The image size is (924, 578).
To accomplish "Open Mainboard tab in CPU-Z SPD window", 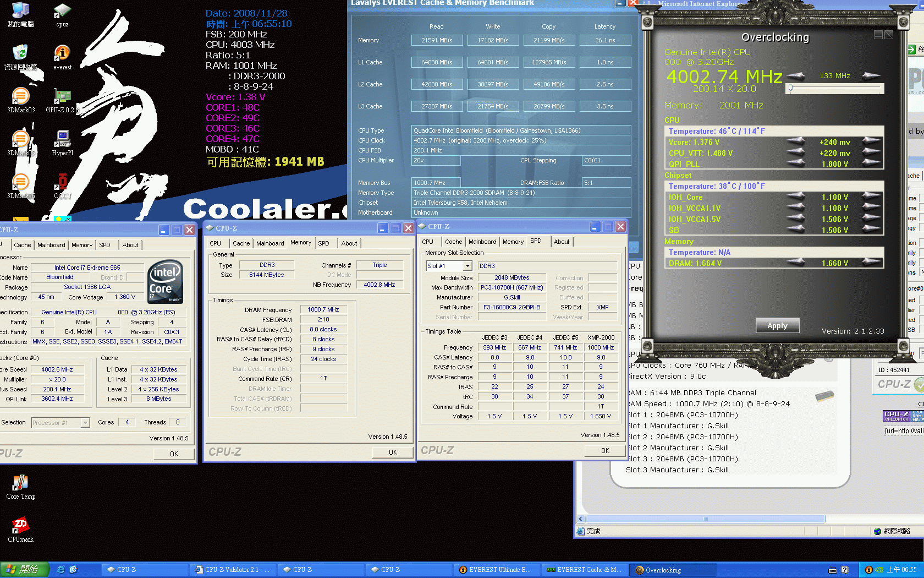I will pyautogui.click(x=482, y=242).
